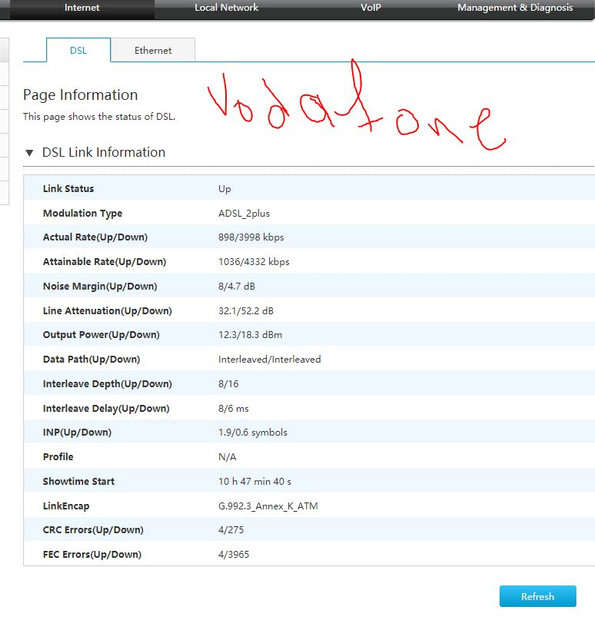Screen dimensions: 595x640
Task: Select the DSL tab
Action: point(78,50)
